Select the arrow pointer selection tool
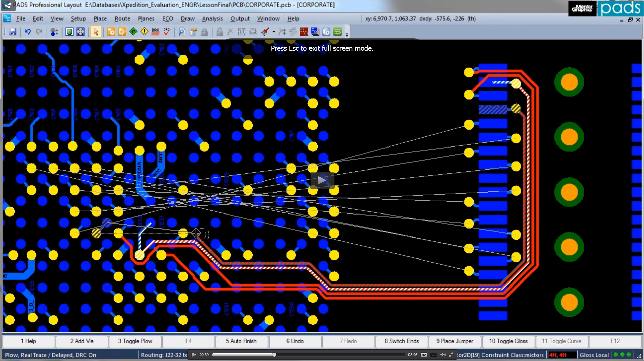 (96, 32)
